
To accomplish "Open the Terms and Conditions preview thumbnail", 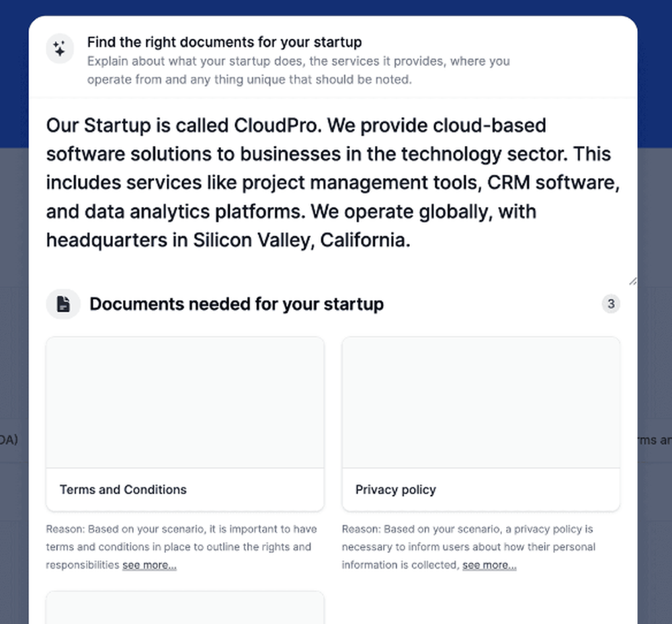I will [185, 403].
